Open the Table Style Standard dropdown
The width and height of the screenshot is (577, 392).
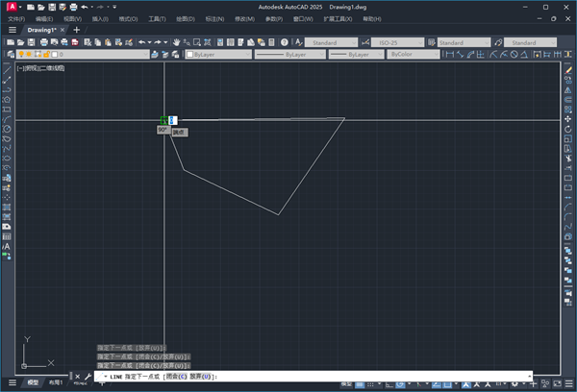click(x=464, y=42)
